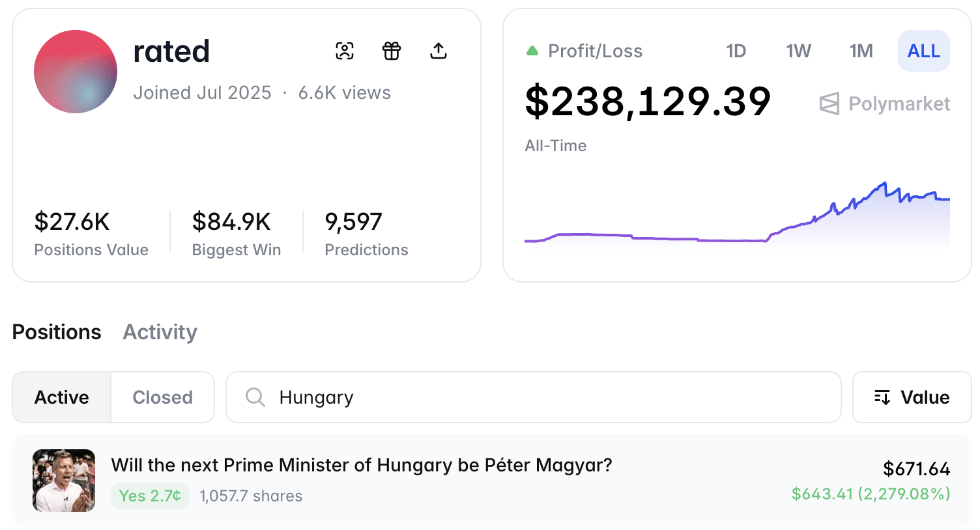Click the Polymarket logo icon
Image resolution: width=980 pixels, height=530 pixels.
click(x=829, y=104)
